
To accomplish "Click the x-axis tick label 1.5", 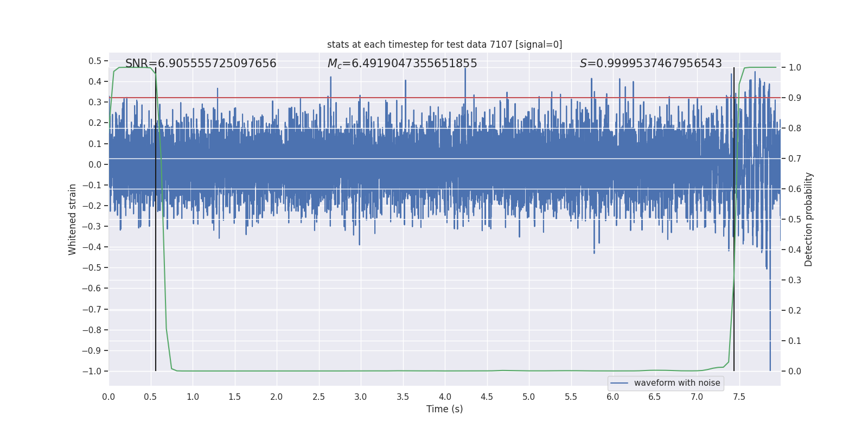I will 234,397.
